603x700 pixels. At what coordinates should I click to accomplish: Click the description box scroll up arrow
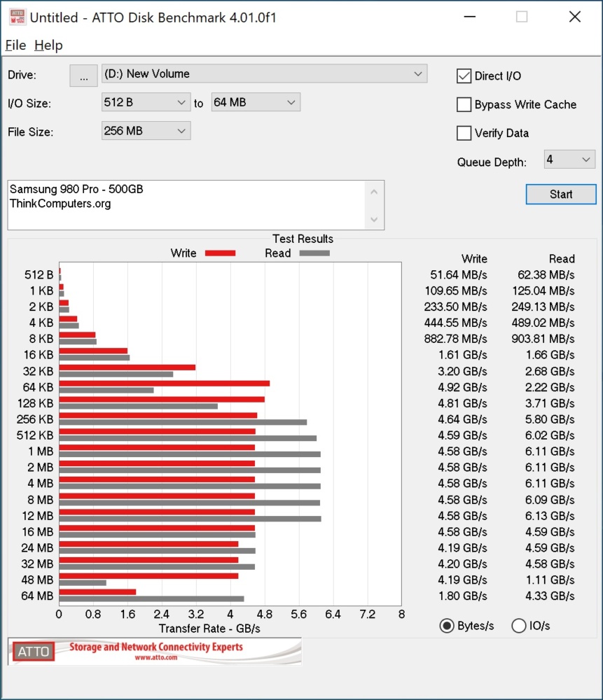[374, 192]
